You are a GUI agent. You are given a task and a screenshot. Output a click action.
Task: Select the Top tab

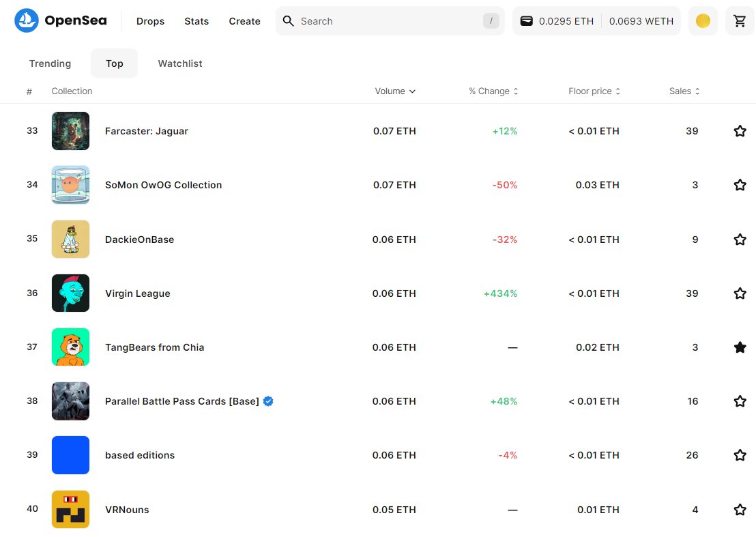(x=114, y=63)
